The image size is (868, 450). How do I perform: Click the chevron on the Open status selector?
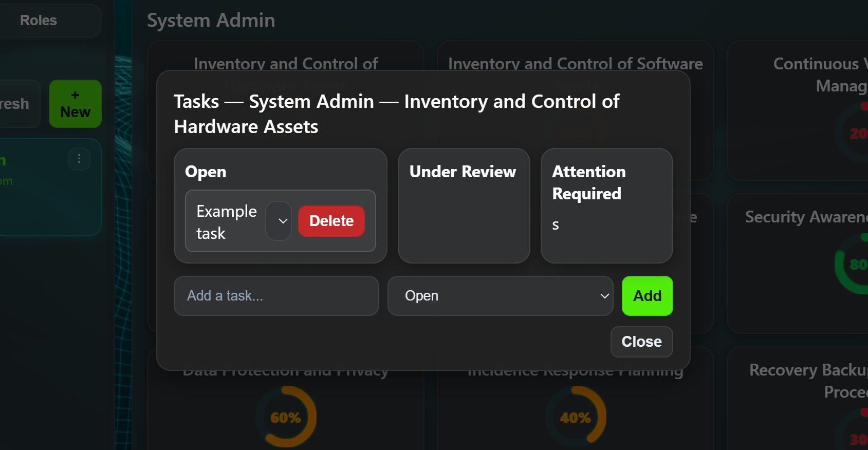(604, 296)
